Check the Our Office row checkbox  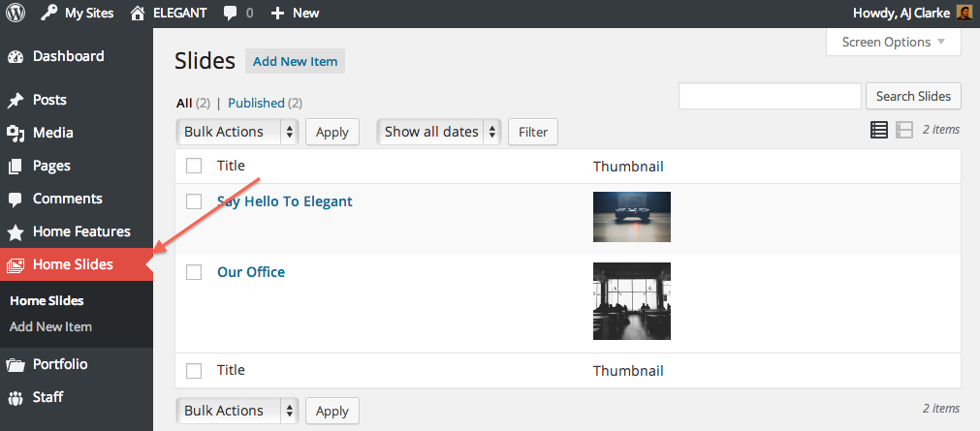tap(194, 272)
